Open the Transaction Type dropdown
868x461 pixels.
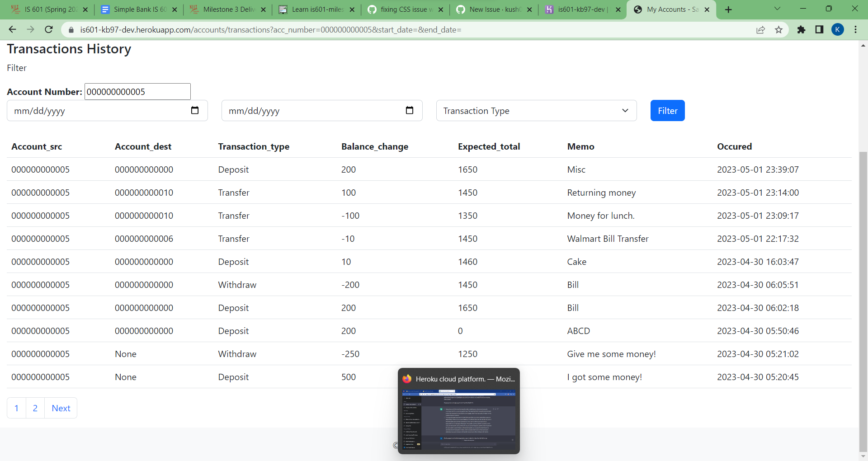tap(536, 110)
